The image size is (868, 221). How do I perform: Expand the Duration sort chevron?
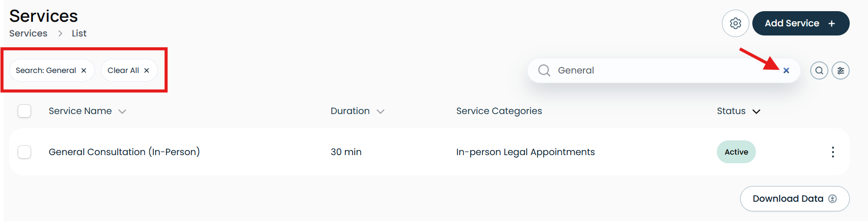380,112
